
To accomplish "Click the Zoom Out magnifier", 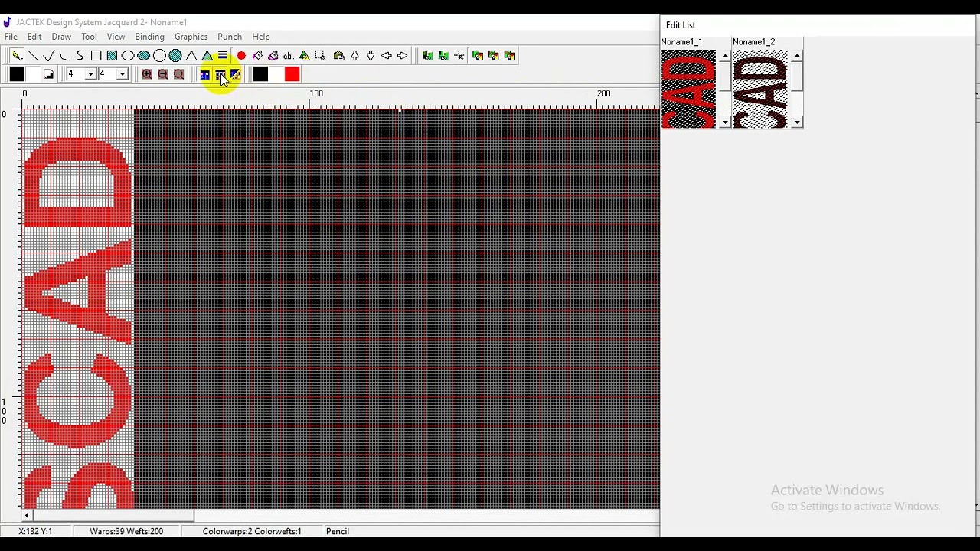I will click(x=163, y=74).
